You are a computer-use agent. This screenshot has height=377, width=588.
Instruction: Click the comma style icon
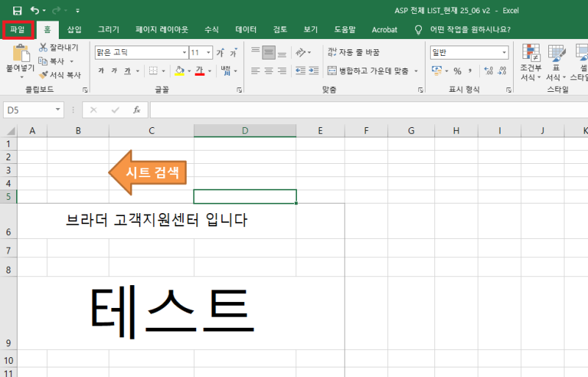tap(470, 71)
